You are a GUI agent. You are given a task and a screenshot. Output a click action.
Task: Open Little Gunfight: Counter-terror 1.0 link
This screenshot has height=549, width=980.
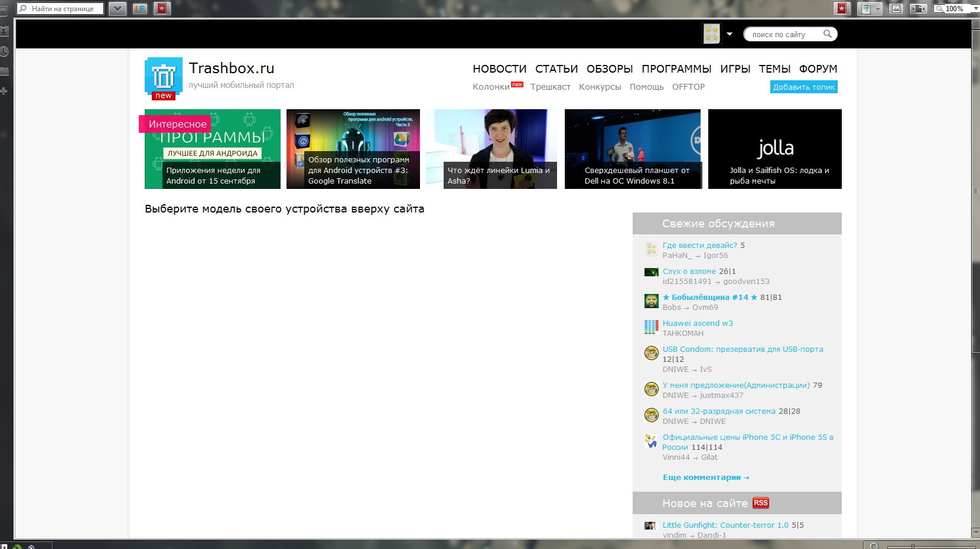point(725,525)
